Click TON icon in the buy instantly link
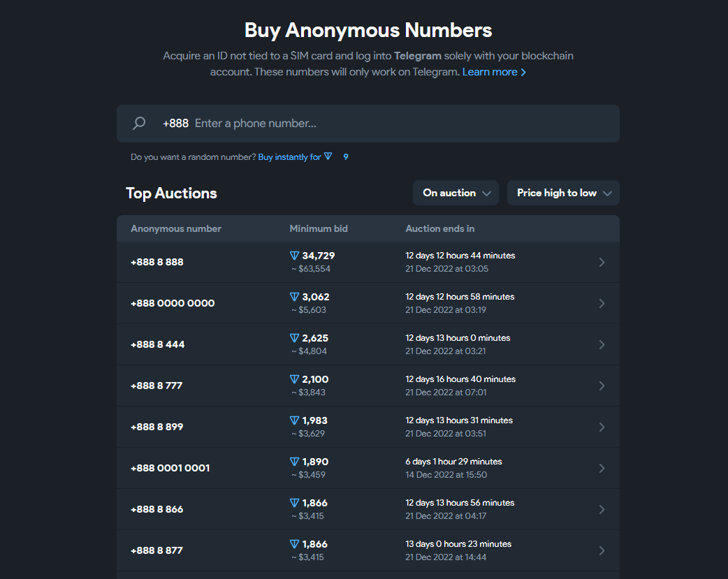This screenshot has width=728, height=579. [328, 157]
